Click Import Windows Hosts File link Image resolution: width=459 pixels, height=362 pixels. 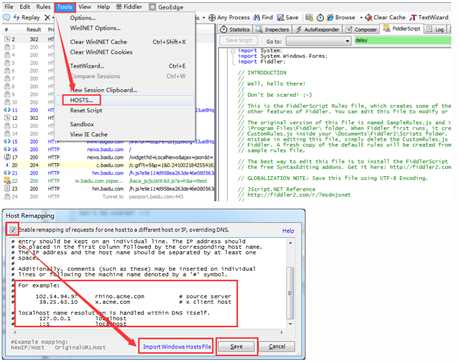(x=177, y=347)
